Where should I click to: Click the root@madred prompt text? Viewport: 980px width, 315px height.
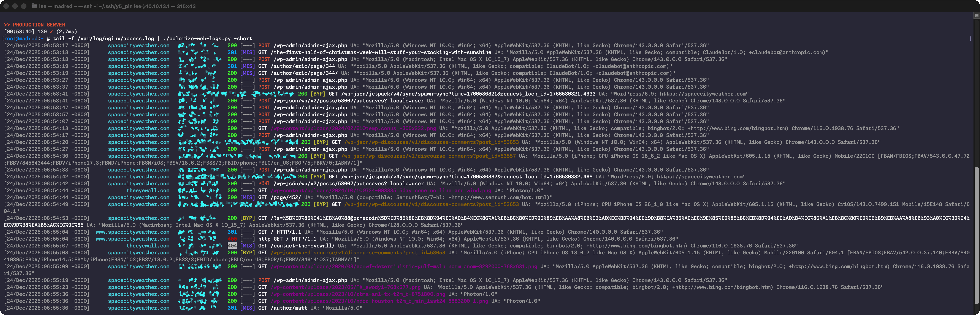coord(21,39)
